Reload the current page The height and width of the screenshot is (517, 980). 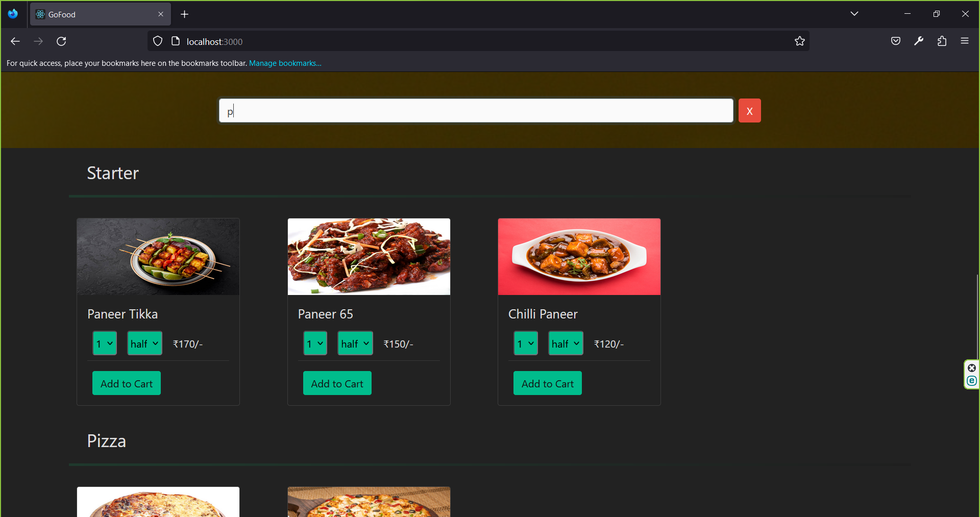[61, 41]
